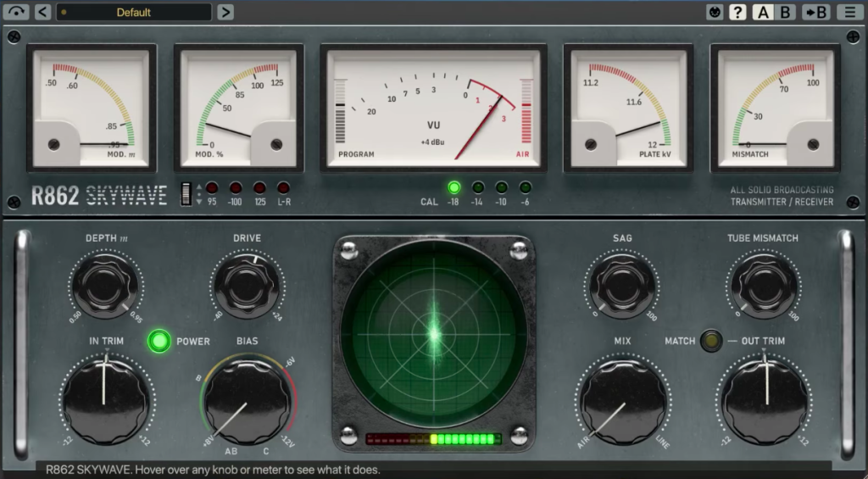Image resolution: width=868 pixels, height=479 pixels.
Task: Click the 95 red indicator lamp
Action: point(212,187)
